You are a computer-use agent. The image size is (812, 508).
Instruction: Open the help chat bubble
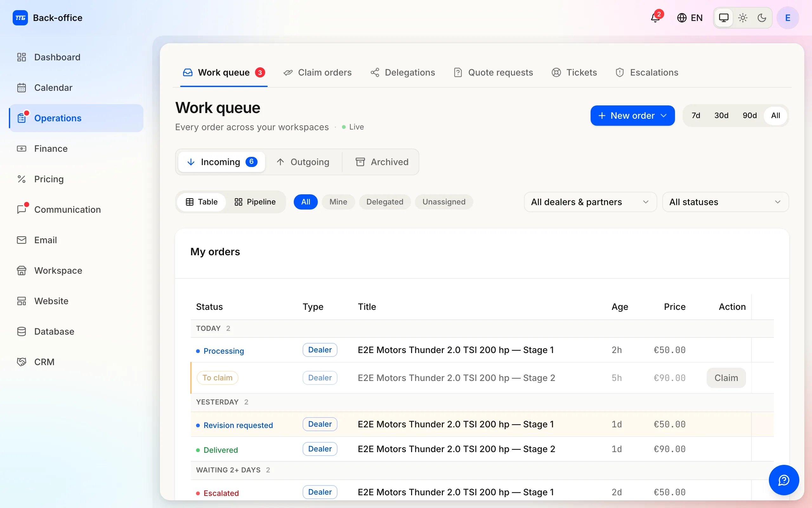(784, 480)
